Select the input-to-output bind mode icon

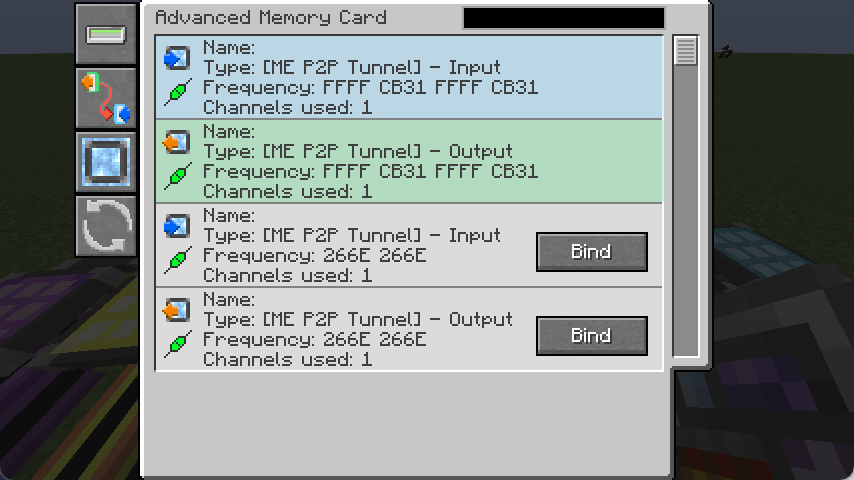pyautogui.click(x=106, y=99)
